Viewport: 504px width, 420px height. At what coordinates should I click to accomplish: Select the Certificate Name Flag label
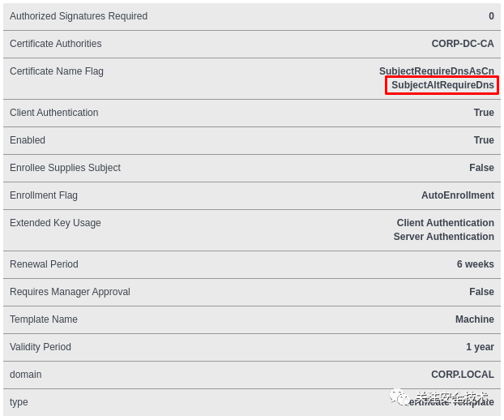click(x=57, y=71)
